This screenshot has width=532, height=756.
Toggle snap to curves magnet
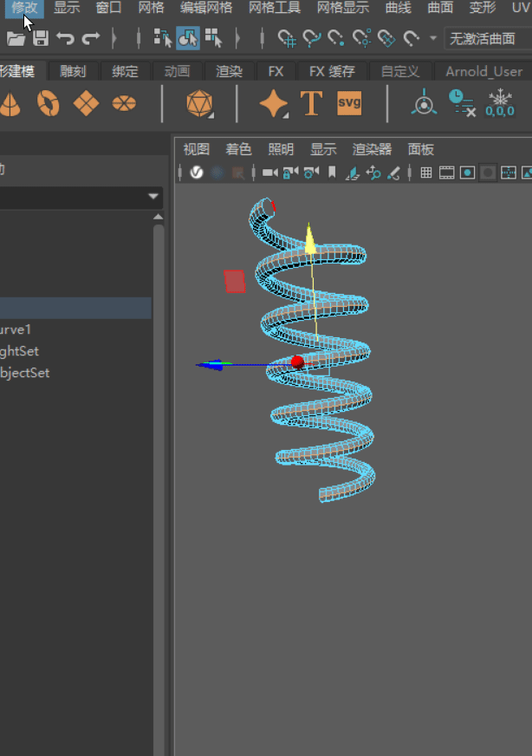(312, 38)
